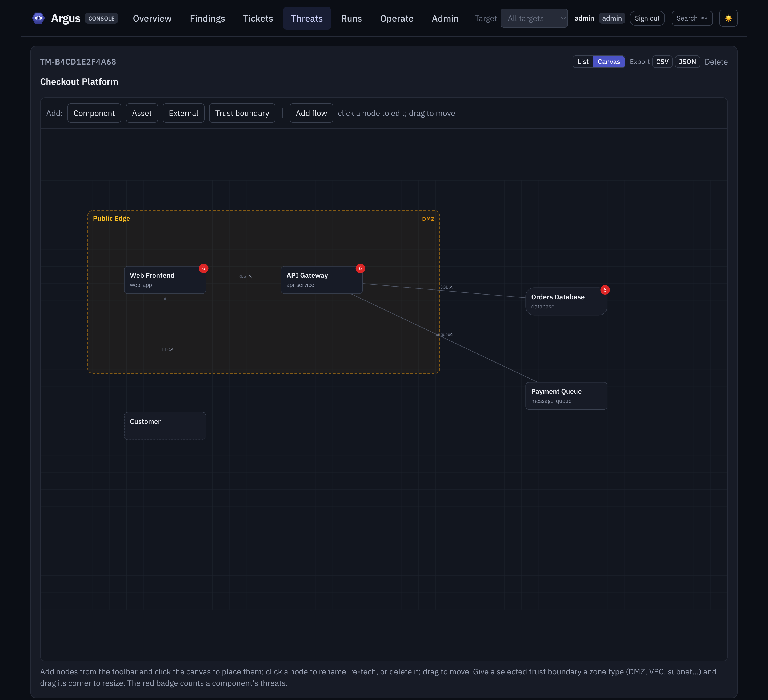This screenshot has width=768, height=700.
Task: Open the Findings tab
Action: point(207,18)
